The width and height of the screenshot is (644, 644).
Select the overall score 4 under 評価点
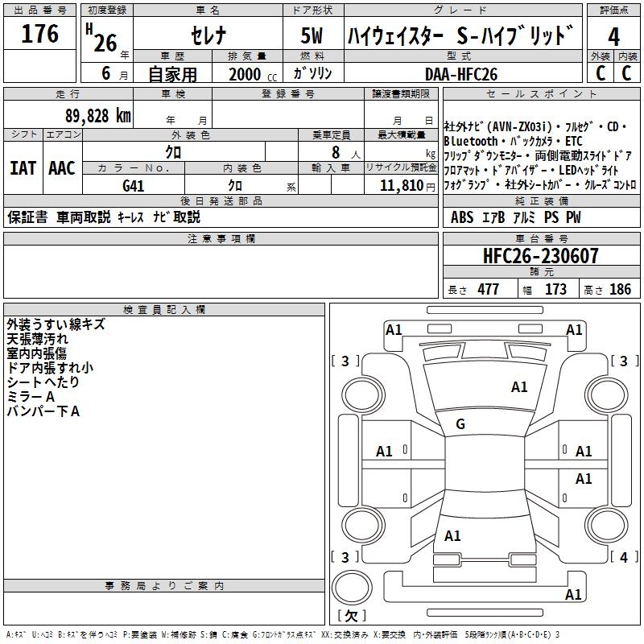coord(613,37)
